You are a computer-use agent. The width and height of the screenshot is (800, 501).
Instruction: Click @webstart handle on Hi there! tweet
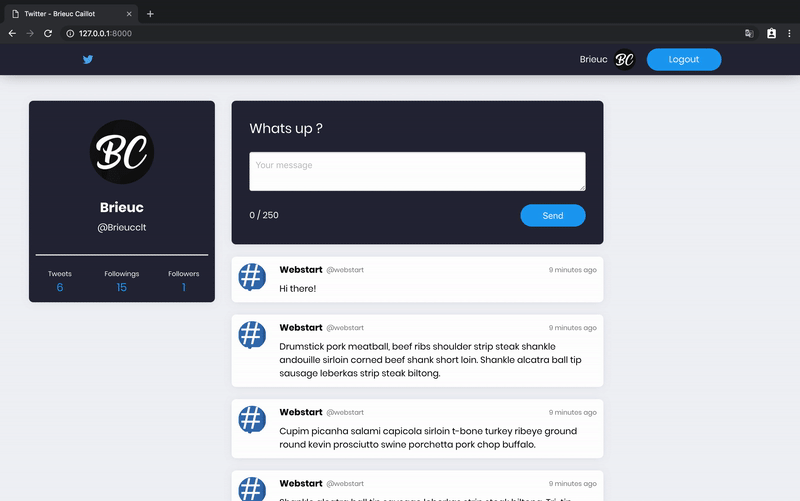(345, 270)
